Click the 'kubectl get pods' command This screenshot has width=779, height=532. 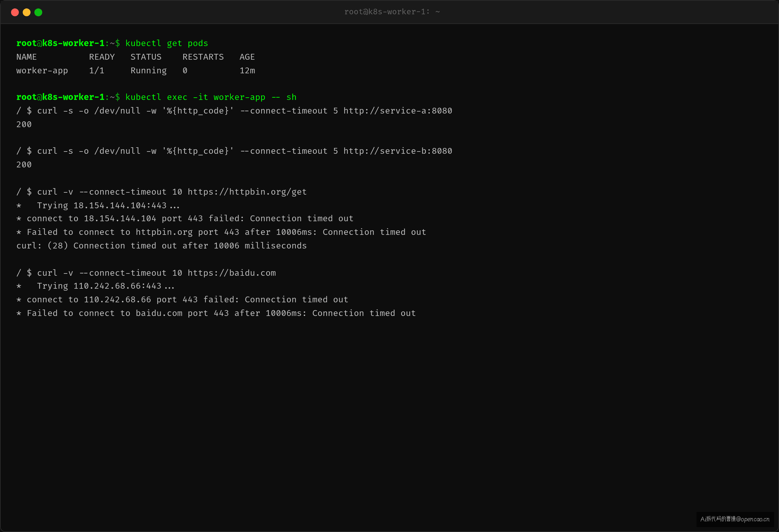[x=167, y=43]
